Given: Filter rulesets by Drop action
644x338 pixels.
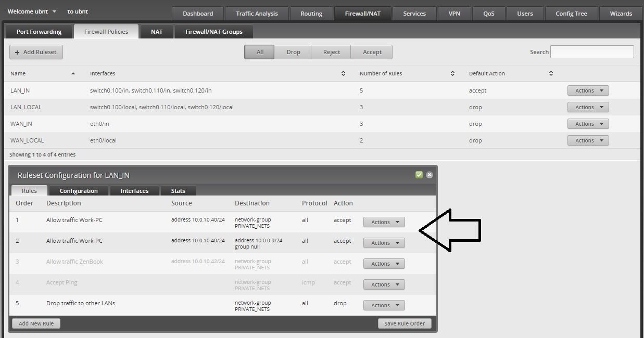Looking at the screenshot, I should coord(293,52).
